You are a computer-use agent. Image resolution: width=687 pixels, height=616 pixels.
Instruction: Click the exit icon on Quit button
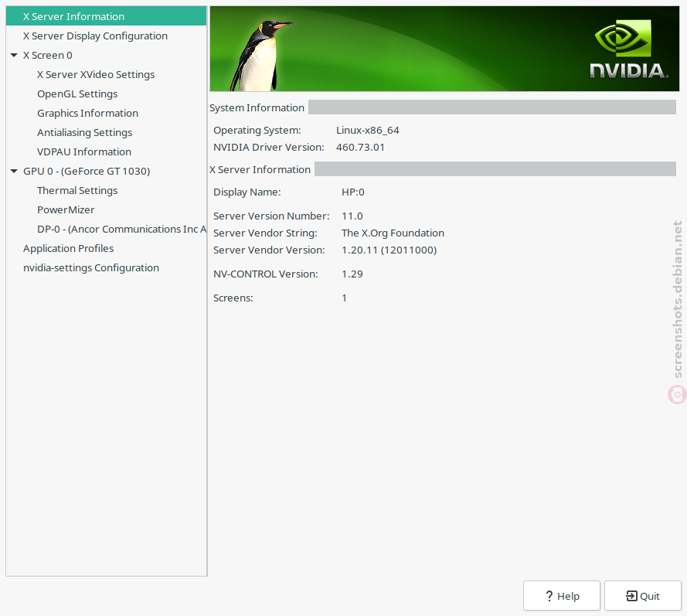click(x=632, y=596)
